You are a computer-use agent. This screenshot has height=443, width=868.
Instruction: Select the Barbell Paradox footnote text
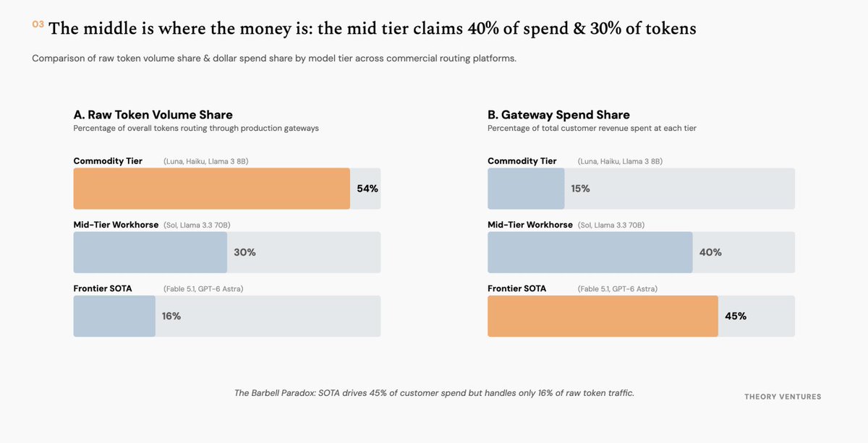click(x=434, y=393)
